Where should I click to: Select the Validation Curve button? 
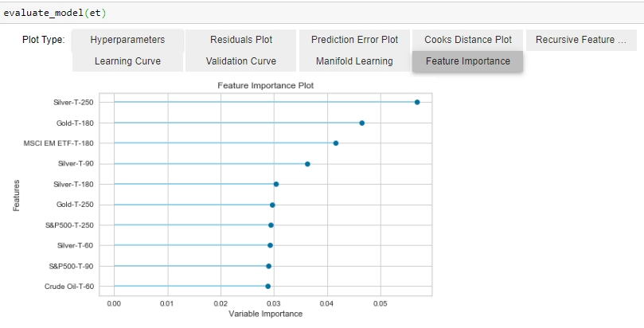point(241,61)
